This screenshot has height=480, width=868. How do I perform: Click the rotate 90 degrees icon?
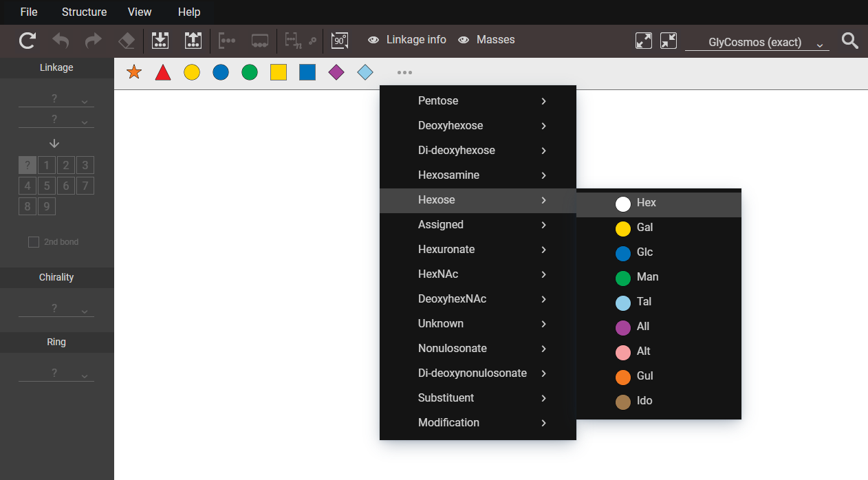[x=339, y=41]
